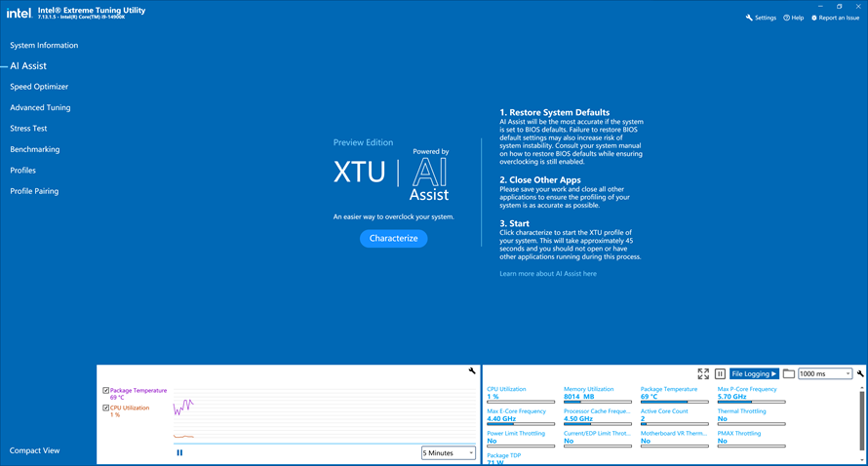Start File Logging
The image size is (868, 466).
pos(754,373)
